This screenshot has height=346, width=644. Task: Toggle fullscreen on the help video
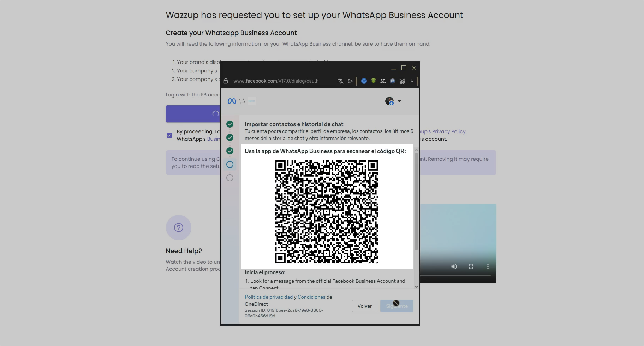pos(471,266)
